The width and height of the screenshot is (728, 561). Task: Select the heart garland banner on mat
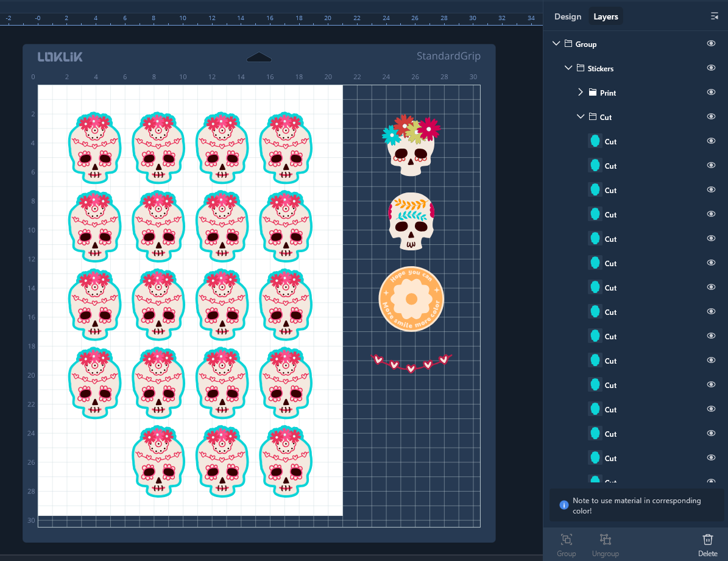pyautogui.click(x=411, y=362)
